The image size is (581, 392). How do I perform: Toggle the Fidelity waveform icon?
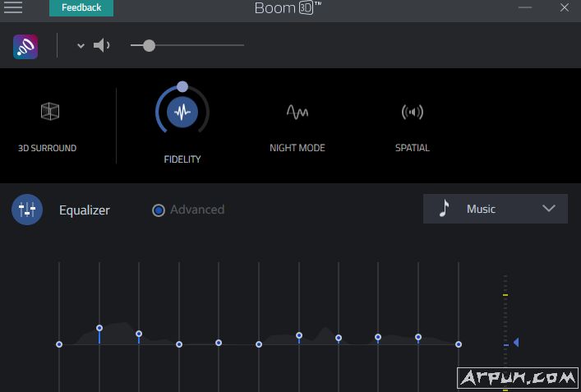coord(182,113)
